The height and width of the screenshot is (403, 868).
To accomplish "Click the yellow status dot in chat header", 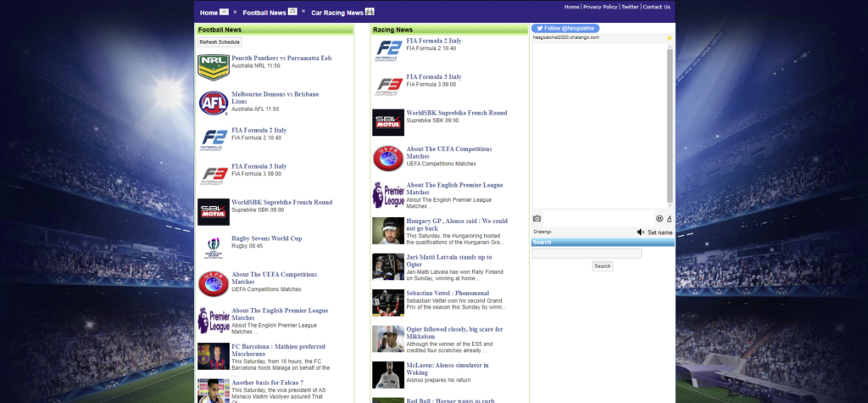I will [x=670, y=38].
